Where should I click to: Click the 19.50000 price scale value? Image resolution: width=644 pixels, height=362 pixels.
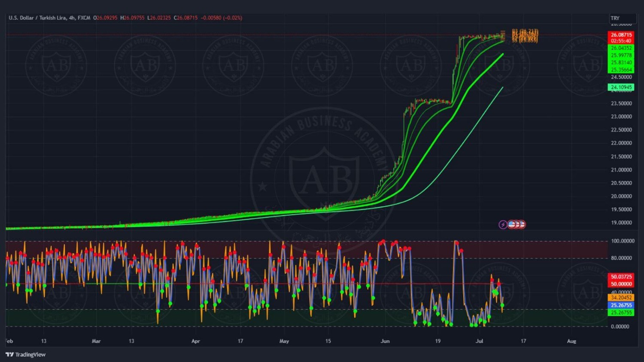point(621,210)
